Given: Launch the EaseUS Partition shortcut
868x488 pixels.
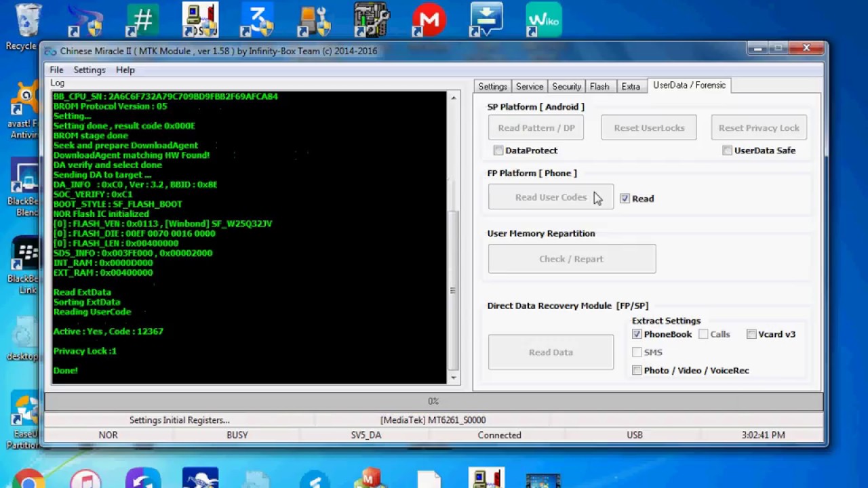Looking at the screenshot, I should coord(24,420).
